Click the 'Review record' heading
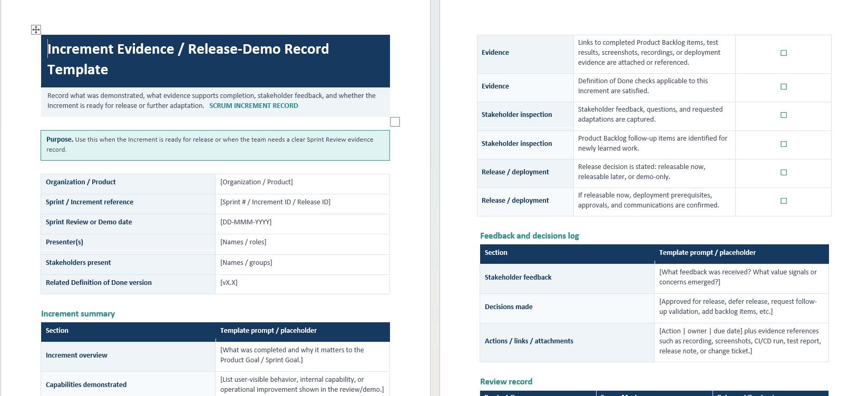 (x=506, y=382)
